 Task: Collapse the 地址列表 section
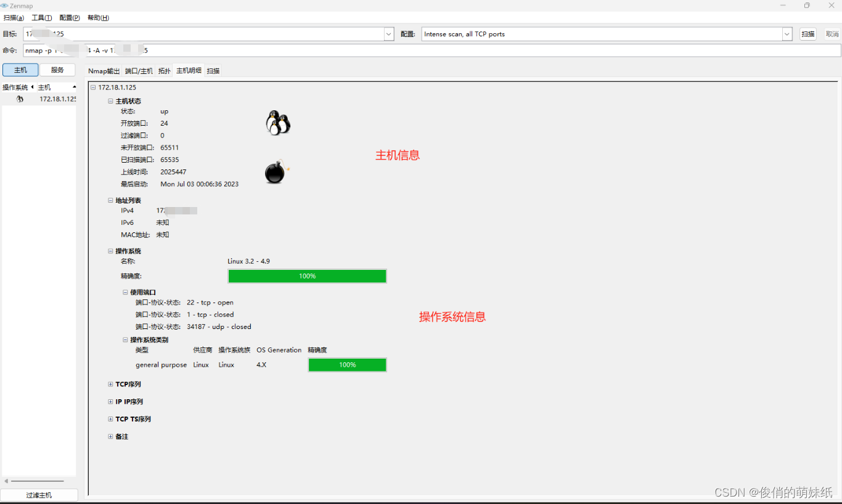pos(110,200)
